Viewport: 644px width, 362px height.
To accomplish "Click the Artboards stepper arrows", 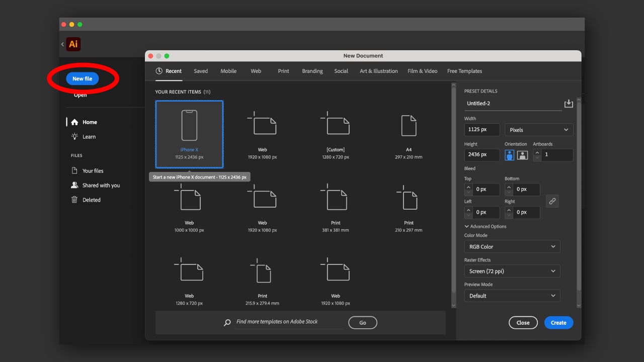I will click(537, 155).
